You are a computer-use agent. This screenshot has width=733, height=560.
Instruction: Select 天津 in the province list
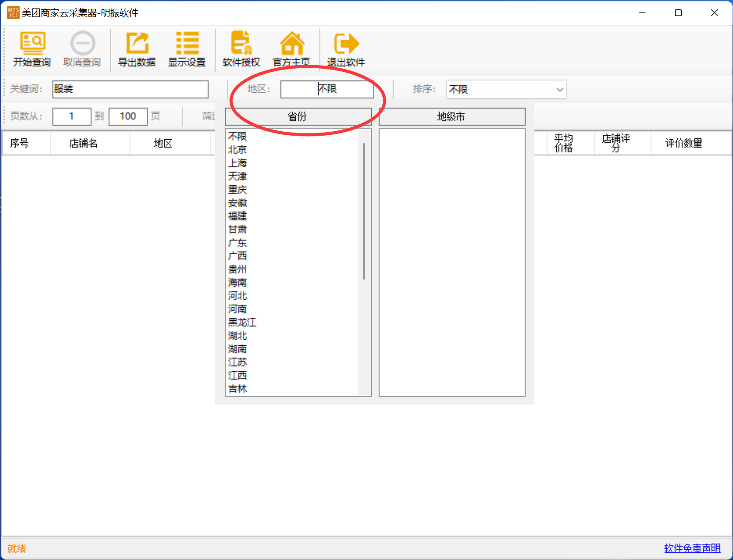point(238,176)
